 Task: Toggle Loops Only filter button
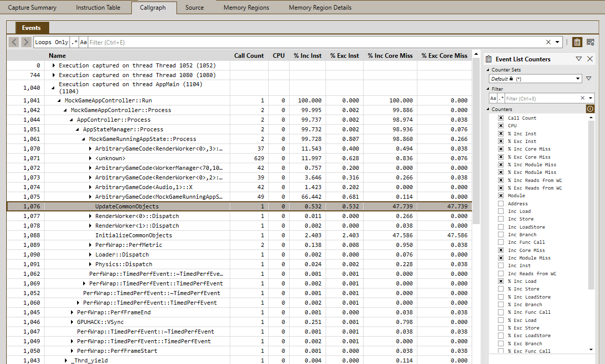(x=52, y=42)
